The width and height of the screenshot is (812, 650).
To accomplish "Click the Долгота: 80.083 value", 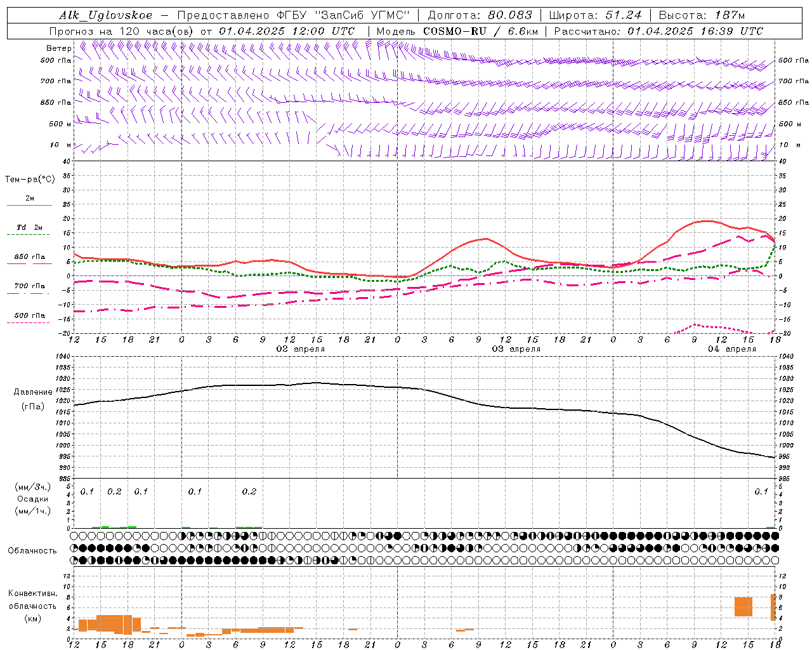I will coord(480,15).
